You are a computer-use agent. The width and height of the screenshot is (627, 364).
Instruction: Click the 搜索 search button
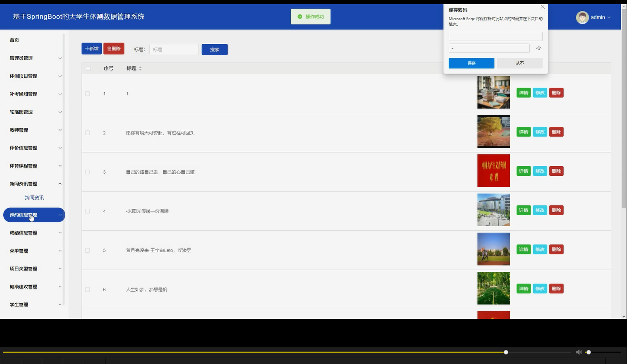215,50
